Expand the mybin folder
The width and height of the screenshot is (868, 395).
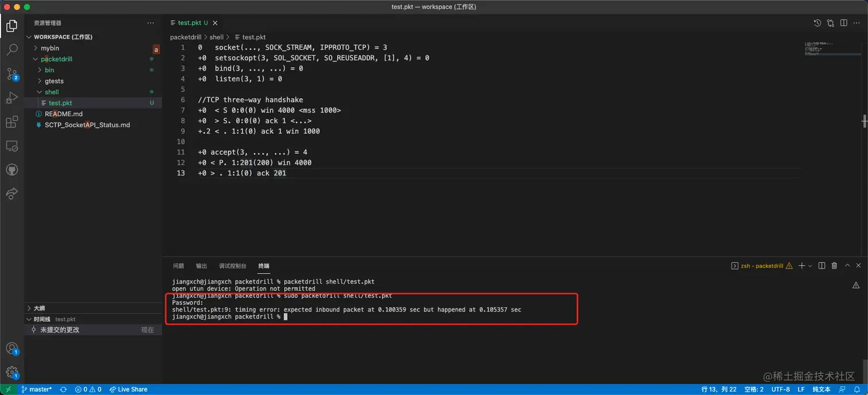coord(92,48)
